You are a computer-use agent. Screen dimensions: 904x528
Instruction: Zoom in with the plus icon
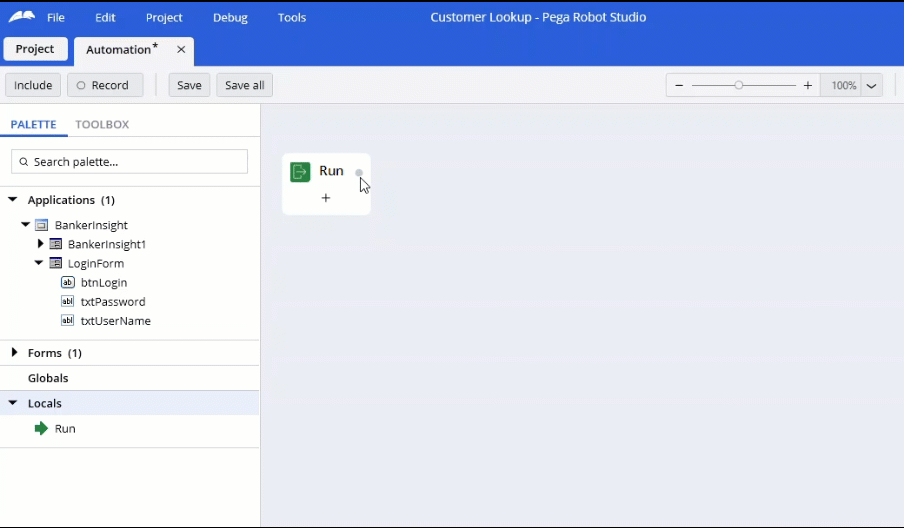[x=808, y=85]
